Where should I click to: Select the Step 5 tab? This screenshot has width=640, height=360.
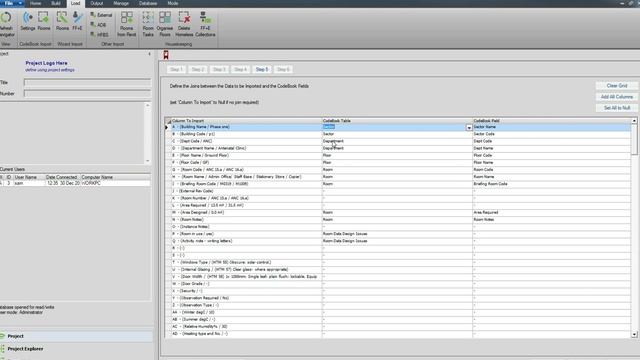coord(262,69)
